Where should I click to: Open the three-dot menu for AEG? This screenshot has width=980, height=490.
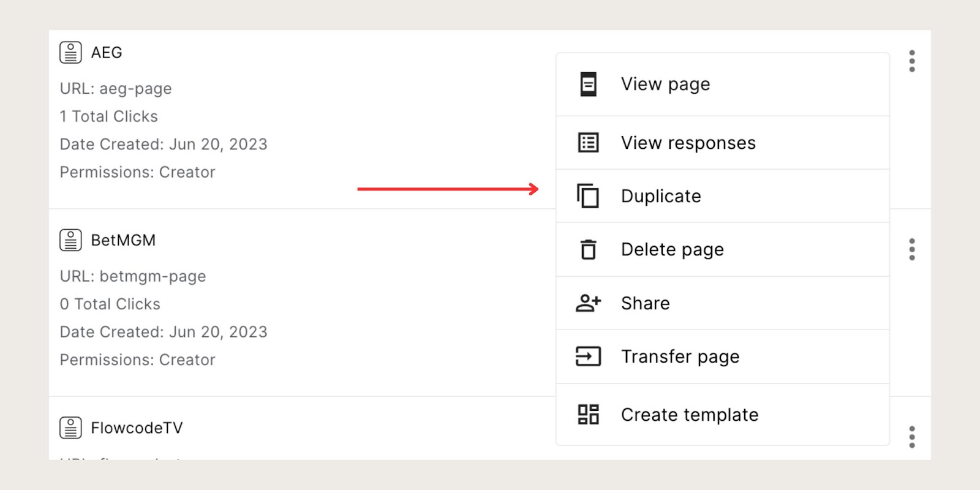(x=912, y=61)
